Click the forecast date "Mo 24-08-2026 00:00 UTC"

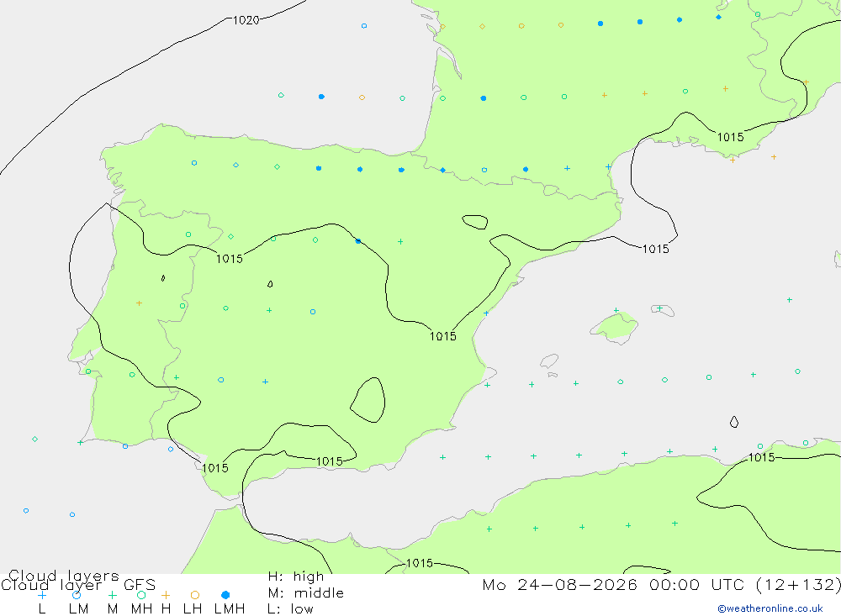click(x=616, y=584)
